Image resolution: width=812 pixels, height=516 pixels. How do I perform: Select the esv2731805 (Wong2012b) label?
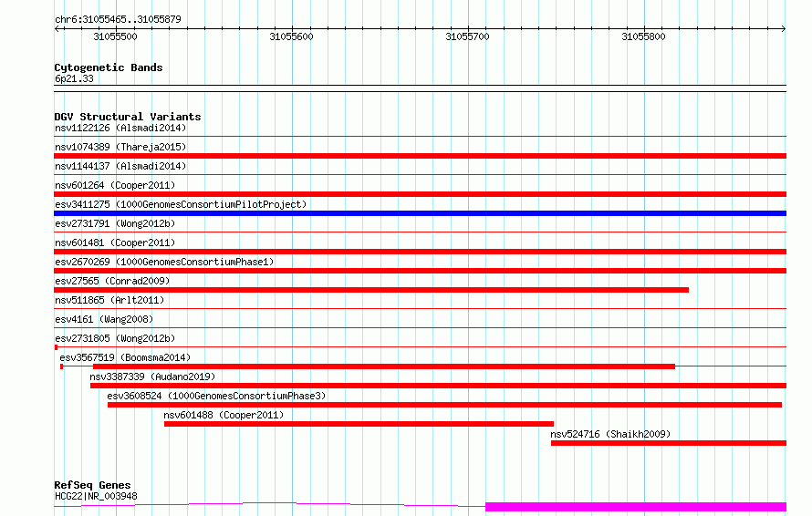[x=115, y=338]
